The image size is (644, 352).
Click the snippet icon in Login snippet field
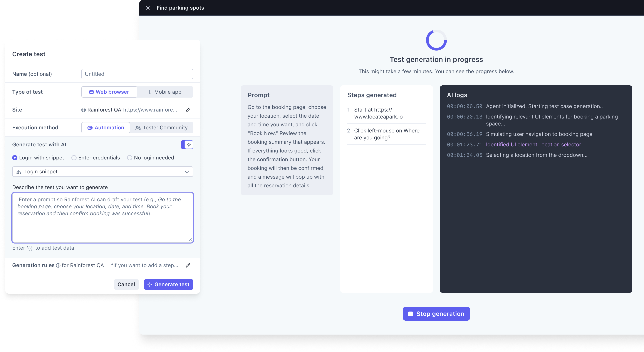19,172
